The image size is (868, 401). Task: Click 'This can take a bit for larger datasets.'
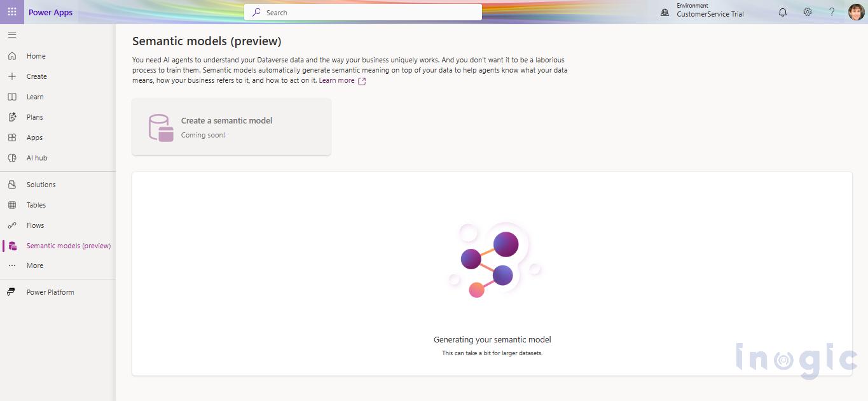[492, 353]
